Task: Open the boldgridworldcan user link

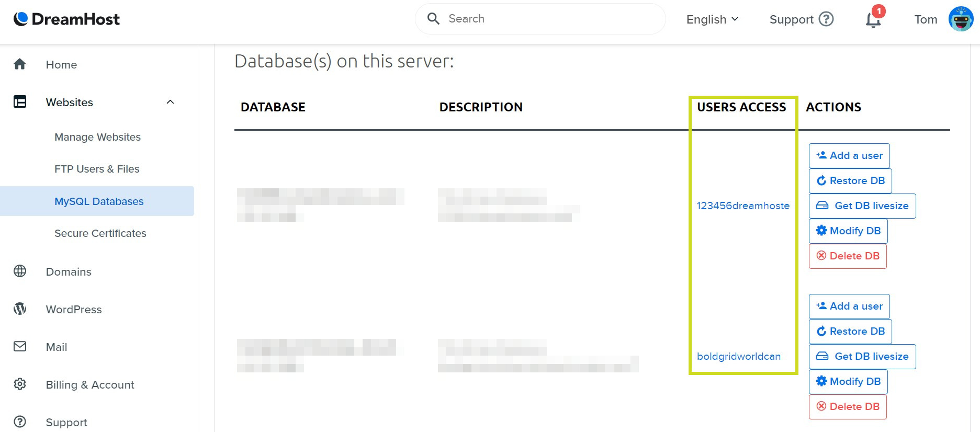Action: [x=738, y=356]
